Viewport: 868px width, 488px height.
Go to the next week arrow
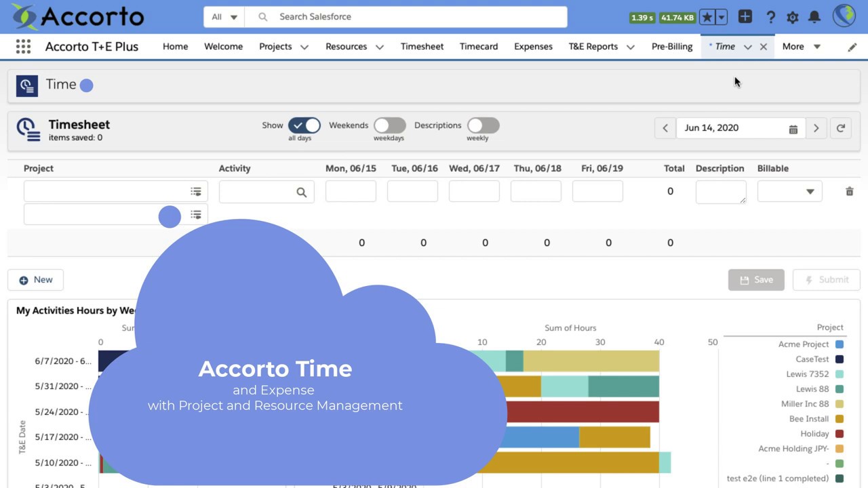(x=816, y=128)
